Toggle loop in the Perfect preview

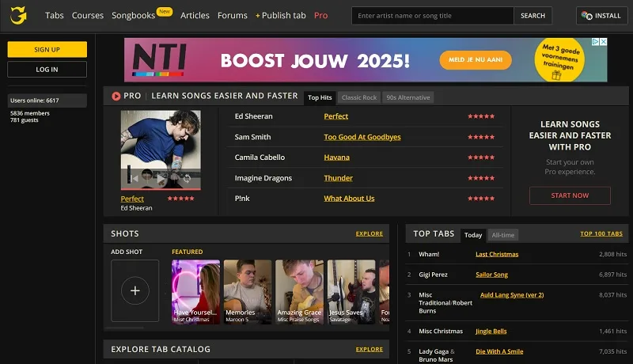point(187,178)
